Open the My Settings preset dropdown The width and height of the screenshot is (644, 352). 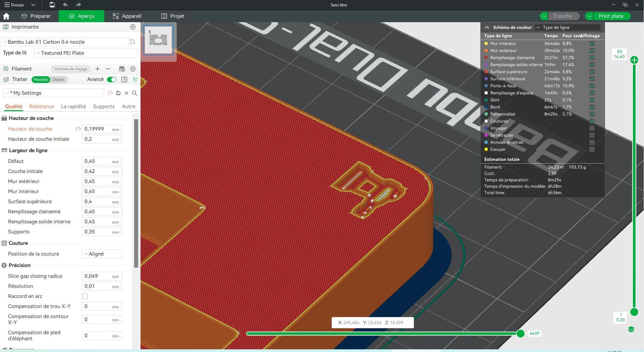point(54,93)
